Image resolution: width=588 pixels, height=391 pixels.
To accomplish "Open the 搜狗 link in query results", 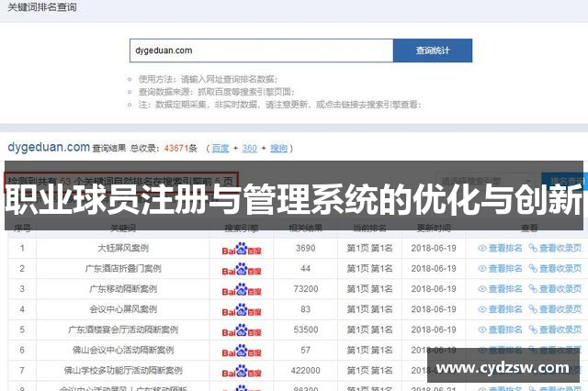I will (278, 149).
